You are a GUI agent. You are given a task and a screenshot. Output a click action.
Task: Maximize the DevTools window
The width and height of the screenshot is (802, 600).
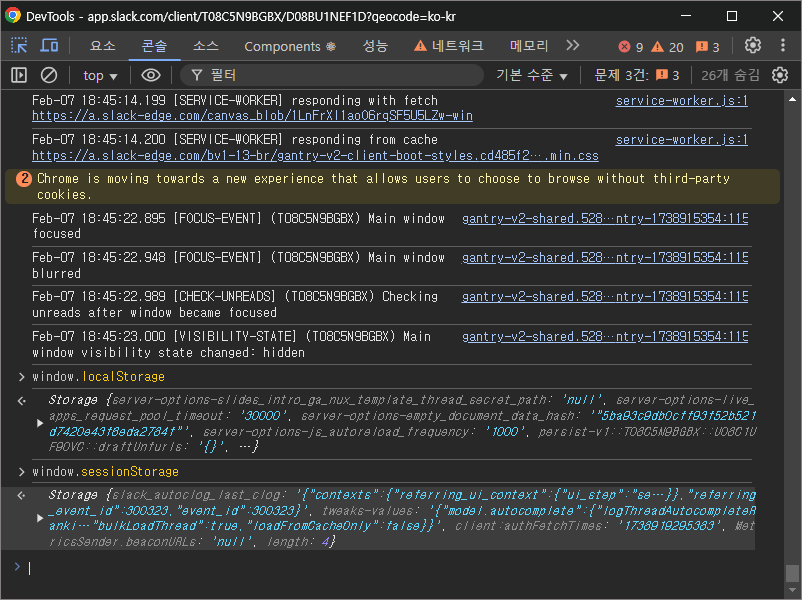[732, 16]
